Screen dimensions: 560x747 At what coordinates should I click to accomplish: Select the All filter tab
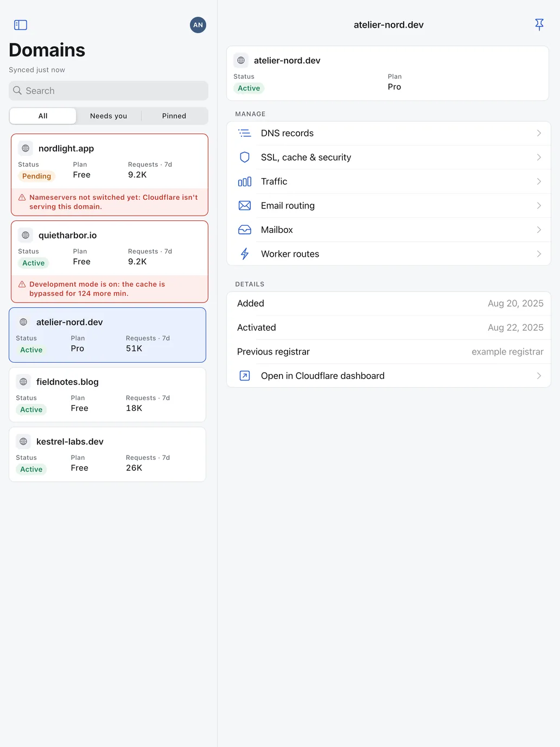point(43,116)
